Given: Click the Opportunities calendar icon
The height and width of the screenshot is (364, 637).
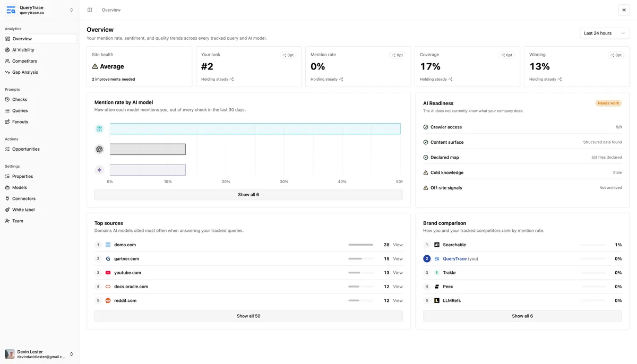Looking at the screenshot, I should point(7,149).
